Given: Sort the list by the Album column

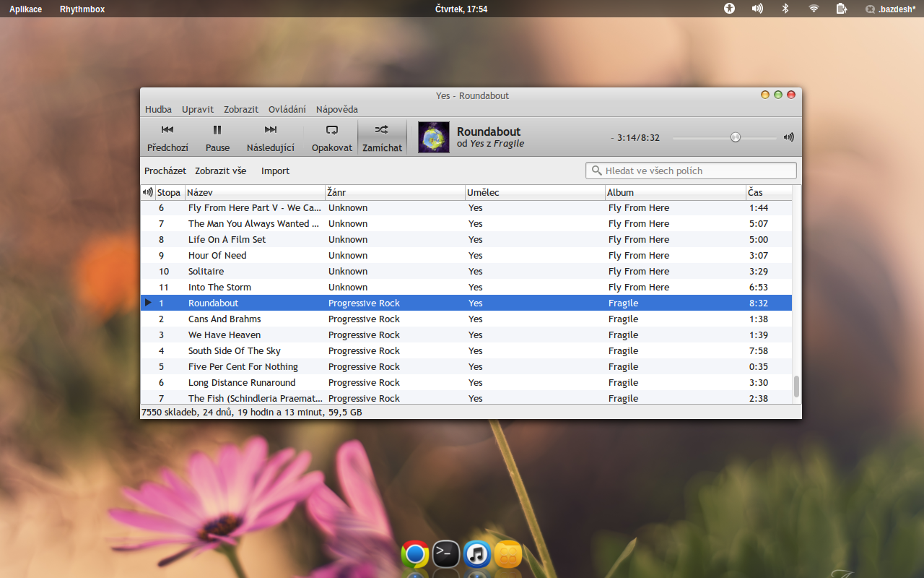Looking at the screenshot, I should [676, 192].
